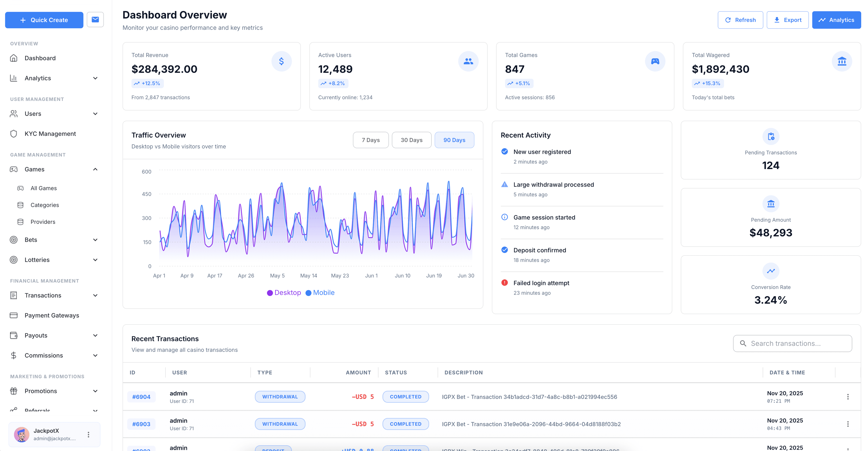Select the KYC Management shield icon

[x=14, y=134]
